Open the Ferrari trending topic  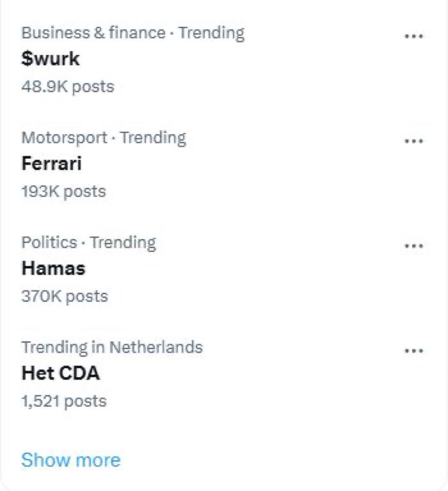(x=52, y=164)
